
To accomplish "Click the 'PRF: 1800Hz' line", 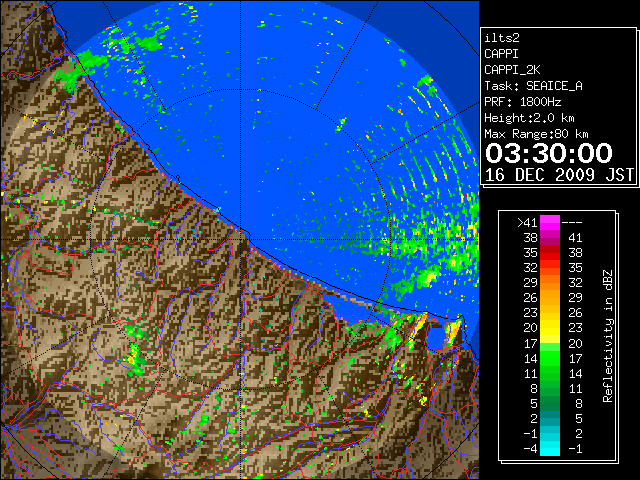I will [x=522, y=102].
